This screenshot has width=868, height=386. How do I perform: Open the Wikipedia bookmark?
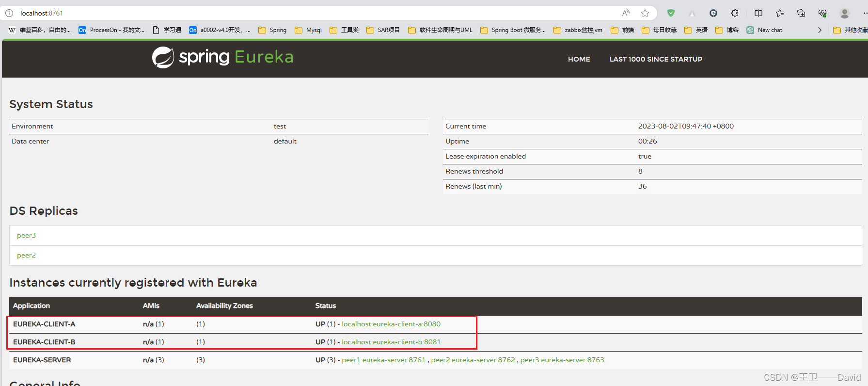click(x=40, y=30)
